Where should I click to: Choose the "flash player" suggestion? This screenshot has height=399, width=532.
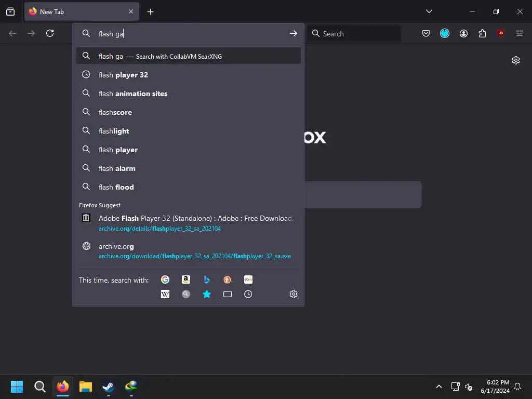point(188,149)
